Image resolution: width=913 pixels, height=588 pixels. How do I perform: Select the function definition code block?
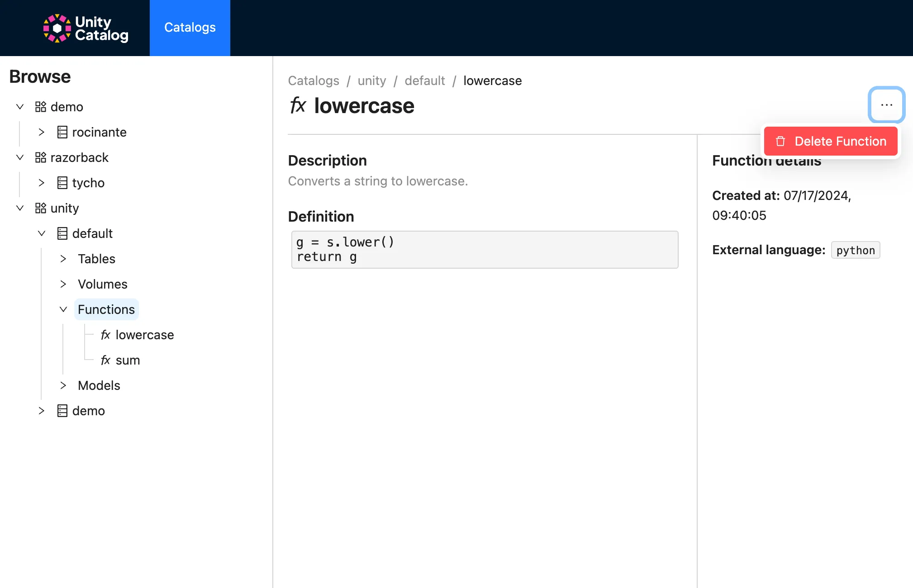[x=484, y=249]
